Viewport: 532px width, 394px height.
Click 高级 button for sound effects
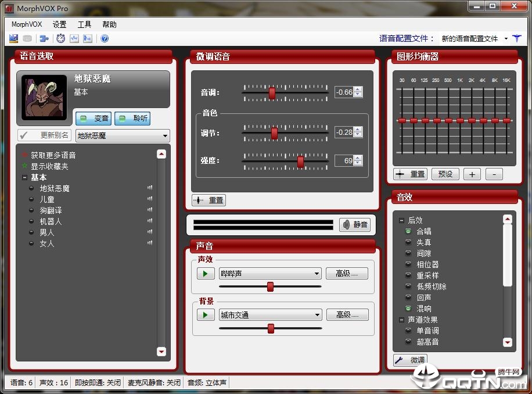[x=347, y=274]
